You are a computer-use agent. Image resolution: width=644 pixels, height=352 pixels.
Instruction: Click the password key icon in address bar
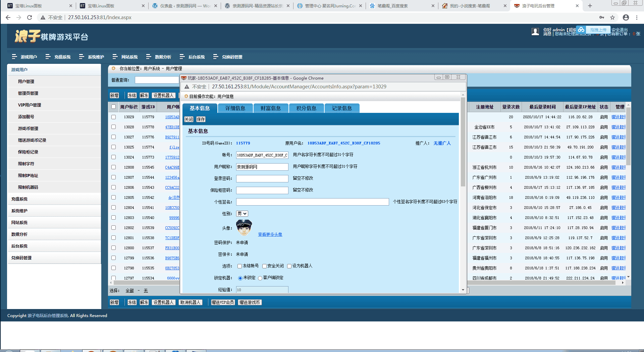(x=602, y=17)
